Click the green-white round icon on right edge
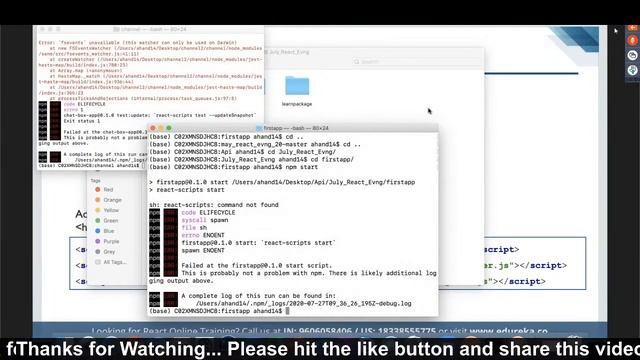The width and height of the screenshot is (640, 360). coord(632,70)
